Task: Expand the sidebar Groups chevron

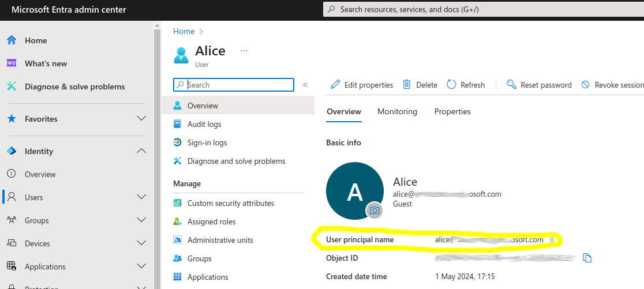Action: pos(141,220)
